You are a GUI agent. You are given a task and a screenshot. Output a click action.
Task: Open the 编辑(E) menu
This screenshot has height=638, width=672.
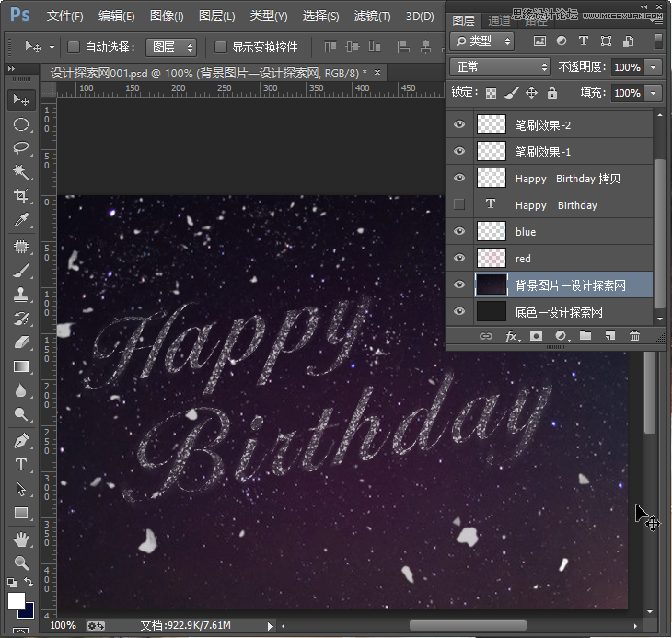click(116, 17)
